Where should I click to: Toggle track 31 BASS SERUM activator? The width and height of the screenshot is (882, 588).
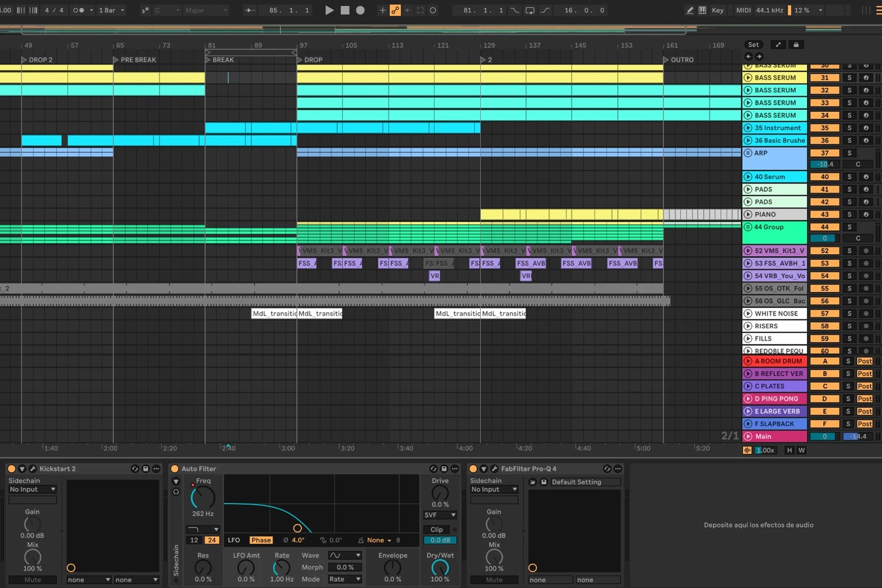825,78
